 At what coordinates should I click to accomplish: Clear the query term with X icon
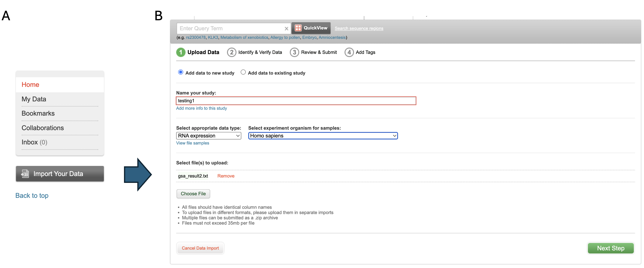286,29
